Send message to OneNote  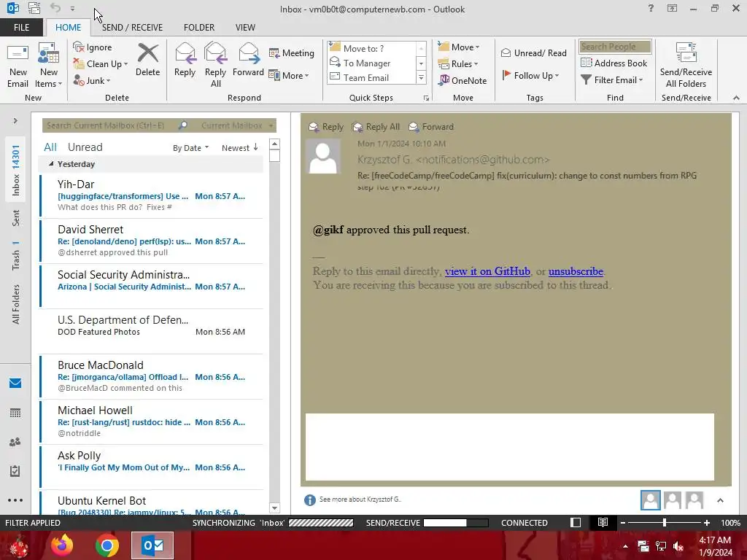pos(462,80)
